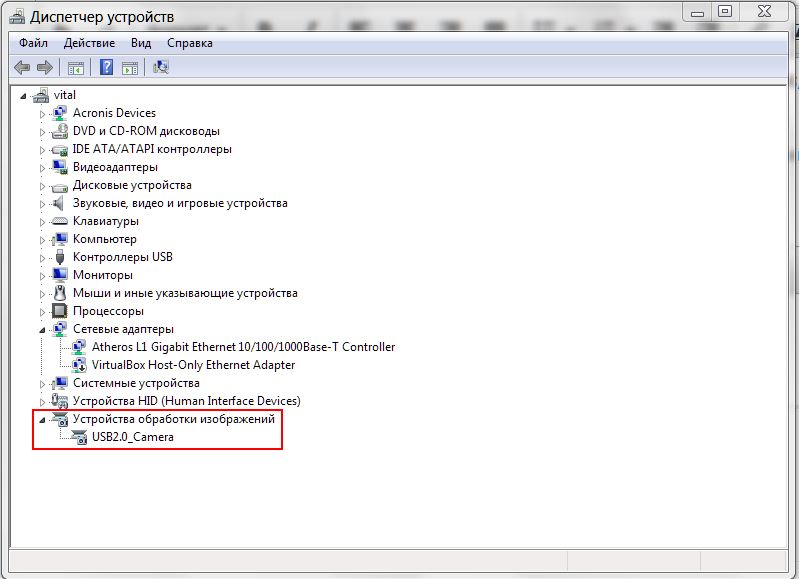The height and width of the screenshot is (579, 799).
Task: Expand the Процессоры node
Action: (43, 312)
